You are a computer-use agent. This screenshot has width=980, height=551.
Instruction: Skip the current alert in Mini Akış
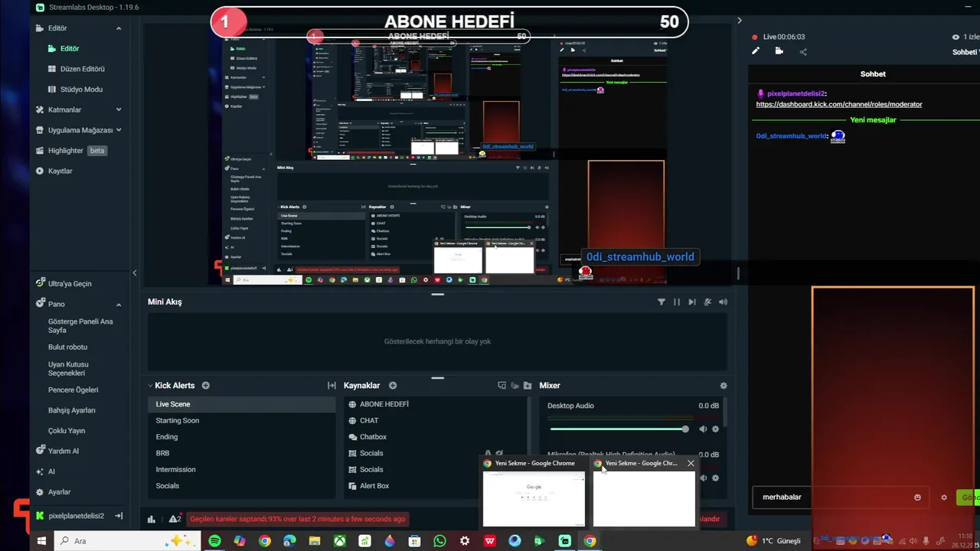click(692, 302)
